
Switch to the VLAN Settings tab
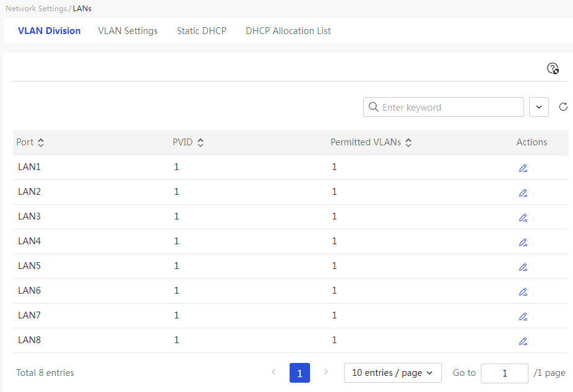click(x=127, y=31)
